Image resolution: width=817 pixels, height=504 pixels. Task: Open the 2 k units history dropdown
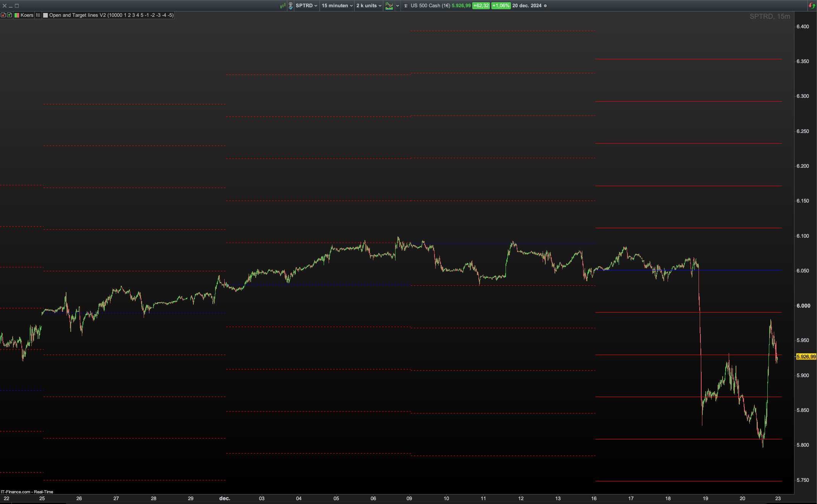[x=369, y=6]
